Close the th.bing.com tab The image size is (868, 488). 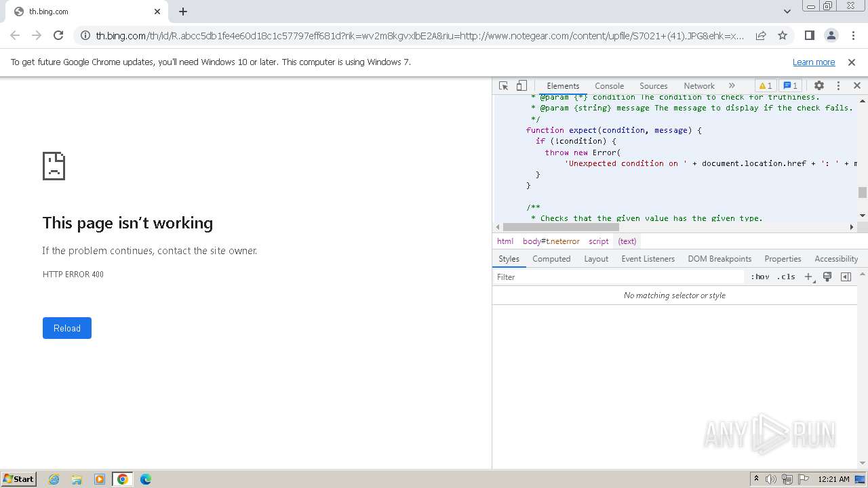coord(157,12)
